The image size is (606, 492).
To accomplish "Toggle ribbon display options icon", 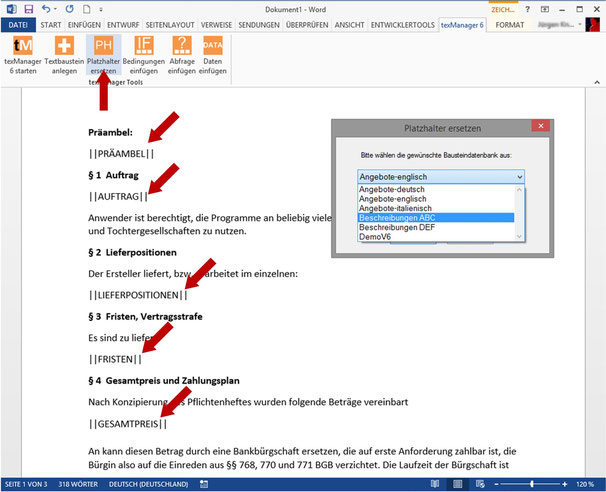I will click(x=545, y=9).
